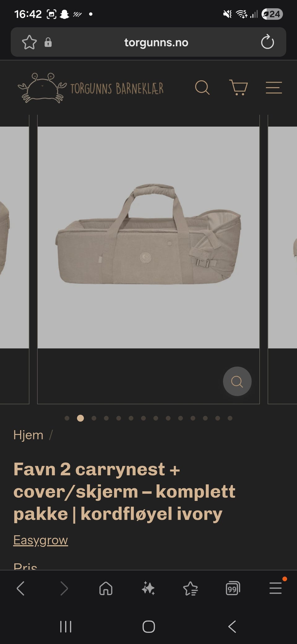Screen dimensions: 297x644
Task: Open Android recent apps button
Action: tap(66, 627)
